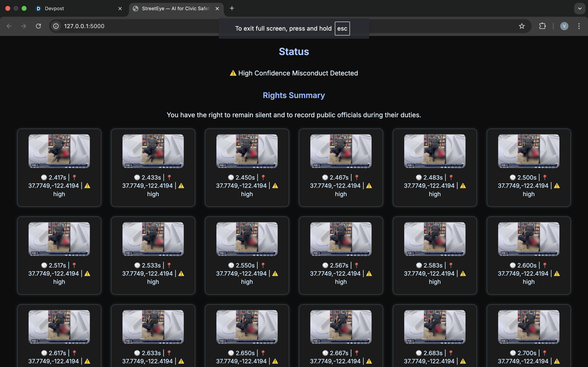Open the profile avatar V
The height and width of the screenshot is (367, 588).
click(x=564, y=26)
